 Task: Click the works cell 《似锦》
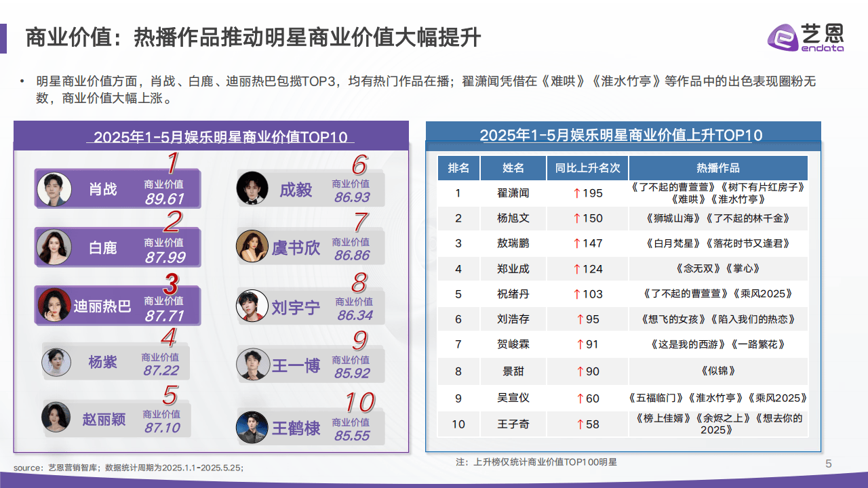pyautogui.click(x=718, y=371)
